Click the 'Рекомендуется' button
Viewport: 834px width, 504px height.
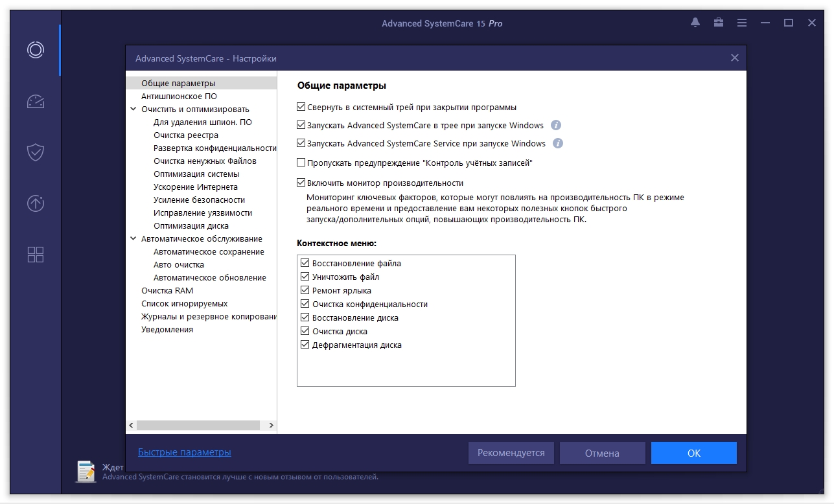tap(511, 453)
